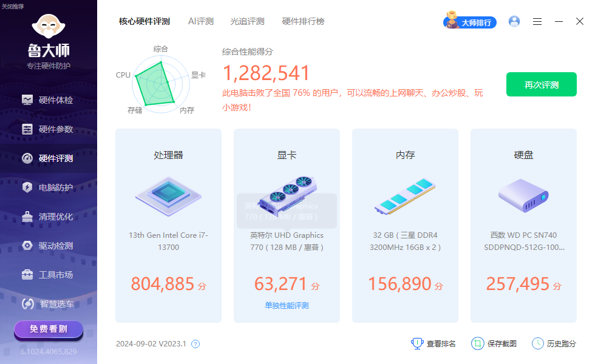
Task: Click the 历史跑分 label
Action: click(561, 344)
